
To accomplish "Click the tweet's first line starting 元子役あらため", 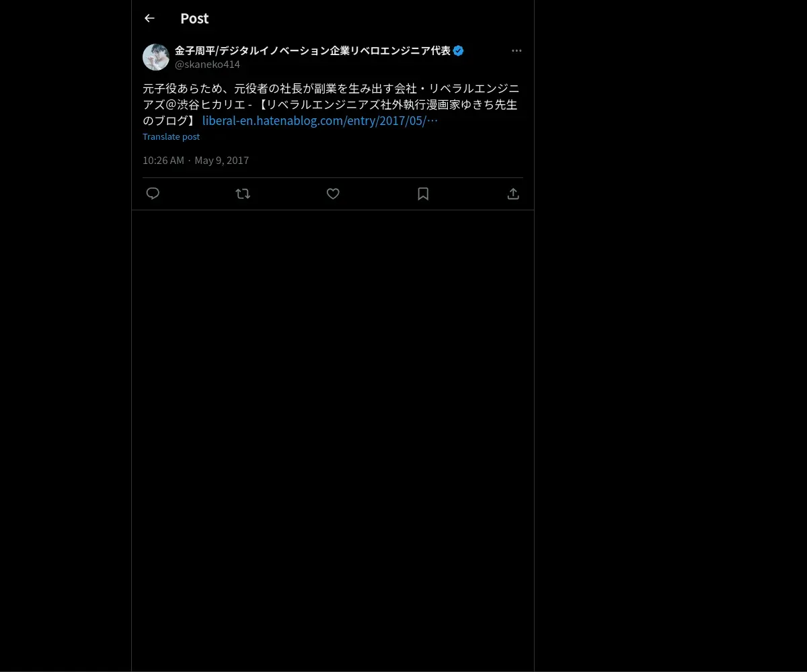I will click(x=331, y=89).
